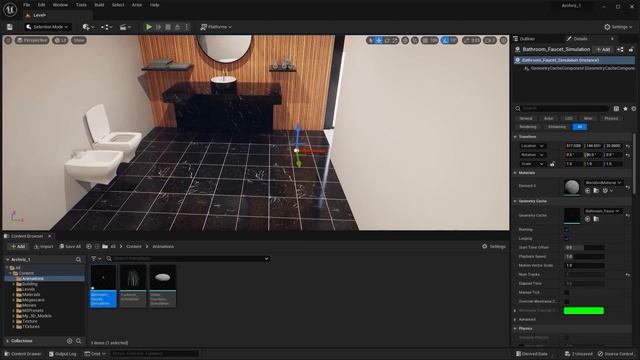Open the quick add content icon

pos(88,27)
